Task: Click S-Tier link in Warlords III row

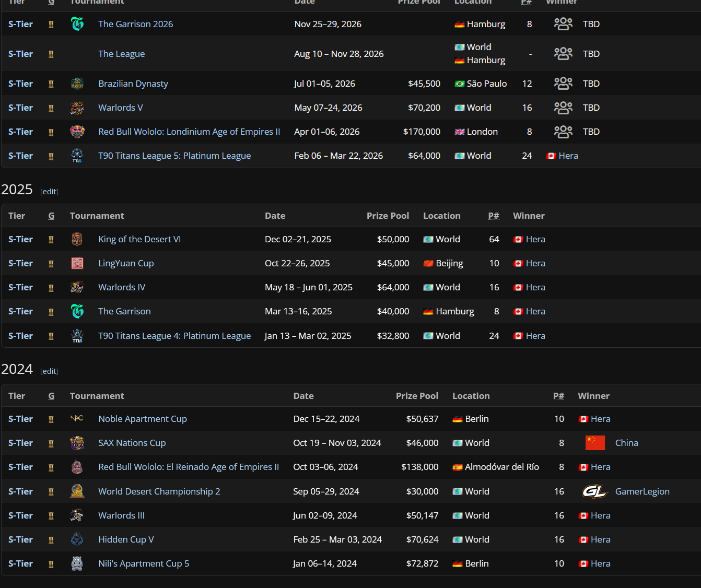Action: tap(20, 515)
